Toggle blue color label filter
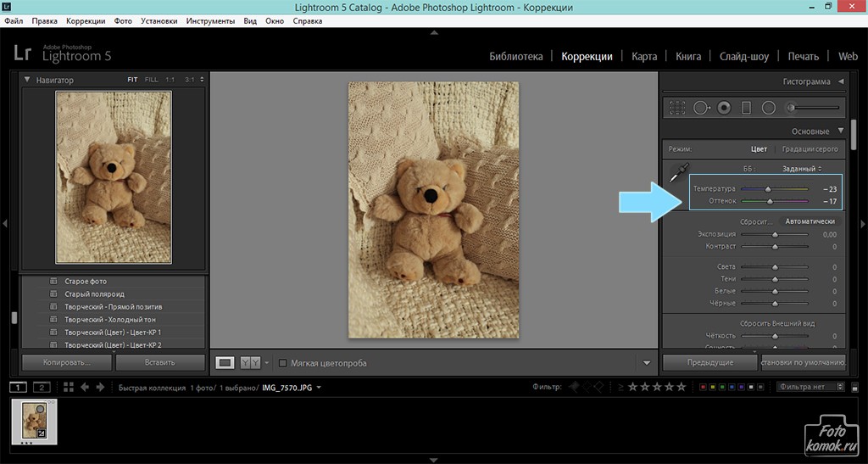Image resolution: width=868 pixels, height=464 pixels. (732, 387)
